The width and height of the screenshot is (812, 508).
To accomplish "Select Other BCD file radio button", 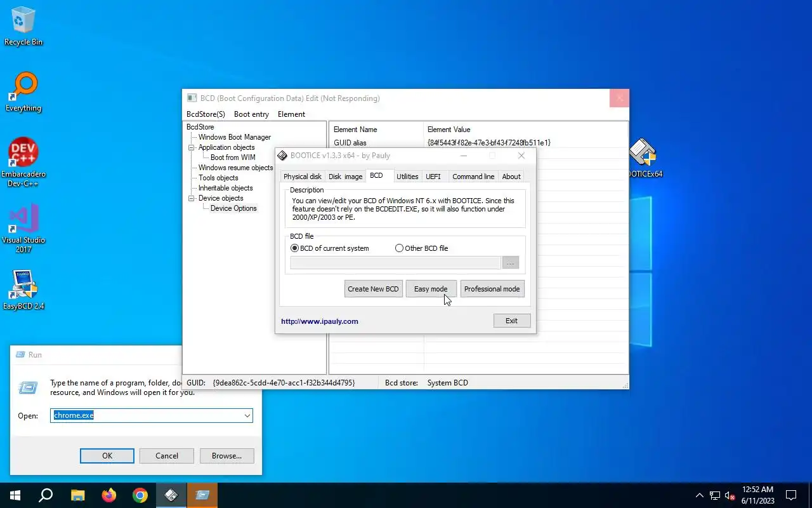I will coord(399,248).
